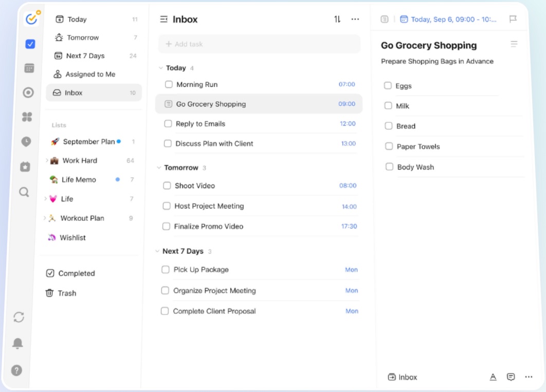Mark Shoot Video as complete
The image size is (546, 392).
point(167,185)
